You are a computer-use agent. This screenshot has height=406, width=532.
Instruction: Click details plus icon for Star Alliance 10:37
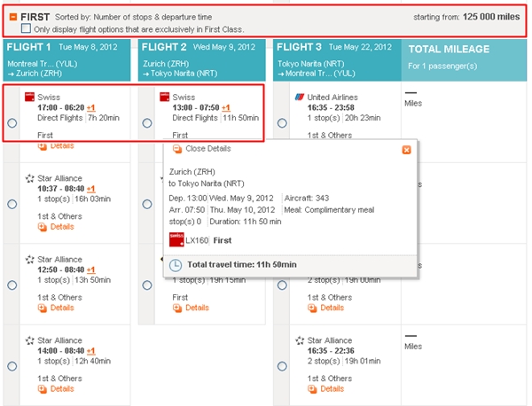[43, 227]
